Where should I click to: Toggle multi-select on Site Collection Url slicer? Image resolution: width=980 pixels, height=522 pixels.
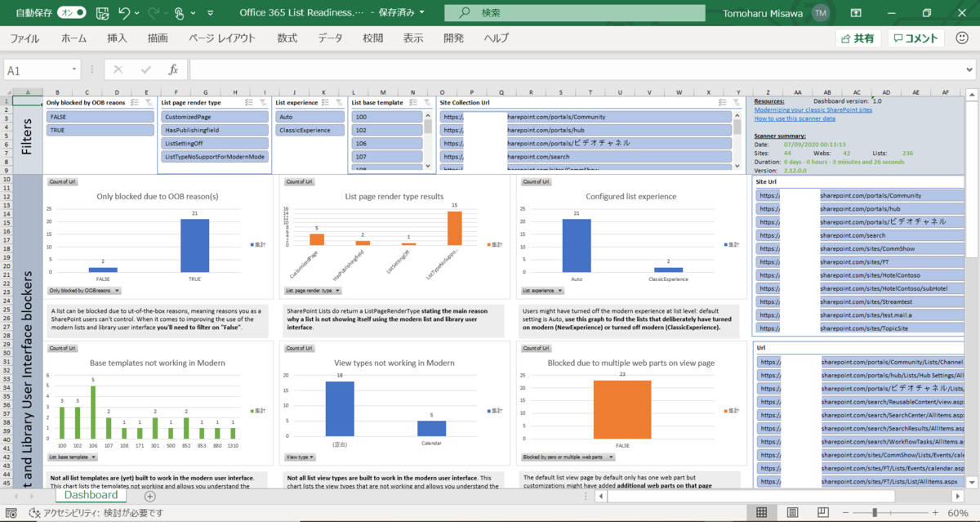click(x=724, y=103)
